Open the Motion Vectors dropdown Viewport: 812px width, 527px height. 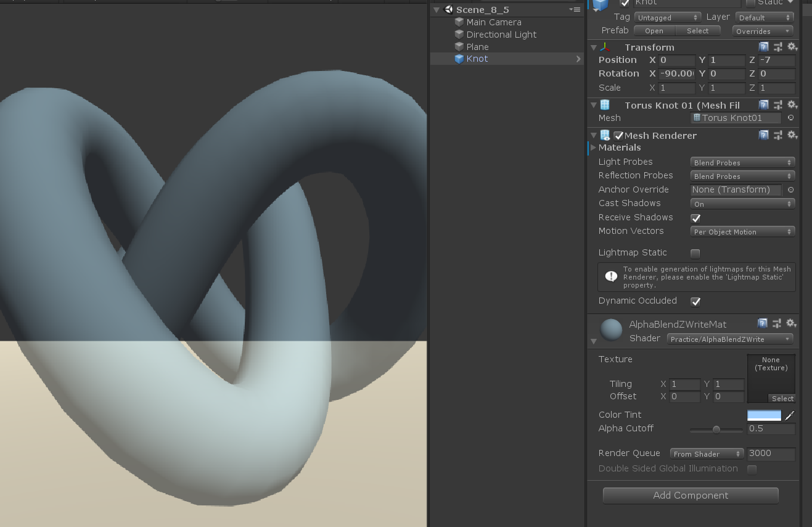pyautogui.click(x=742, y=231)
